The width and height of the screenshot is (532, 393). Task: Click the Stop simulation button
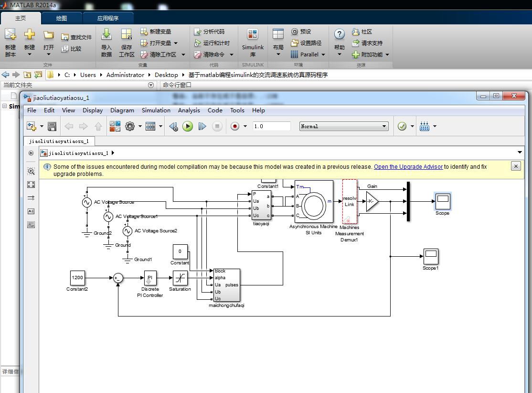[x=217, y=126]
